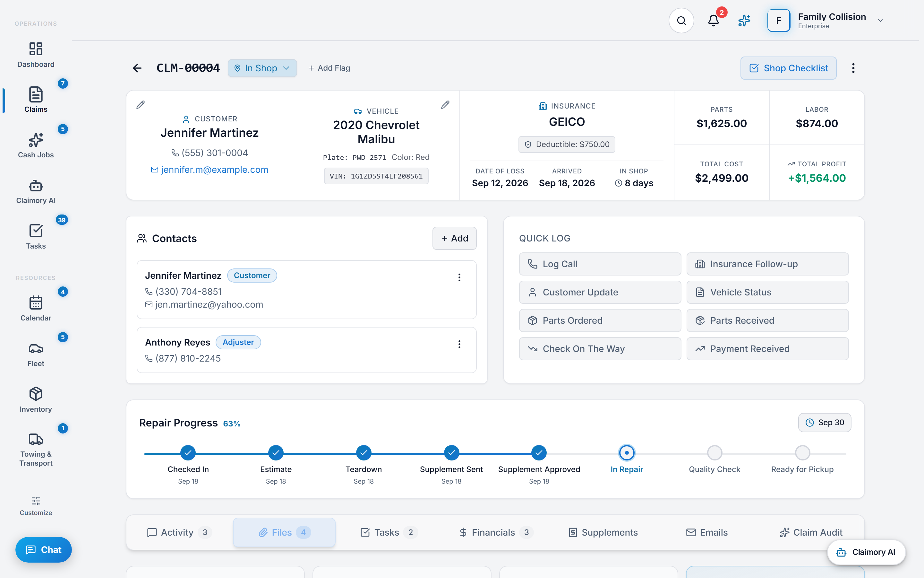
Task: Go to Tasks in the sidebar
Action: point(36,237)
